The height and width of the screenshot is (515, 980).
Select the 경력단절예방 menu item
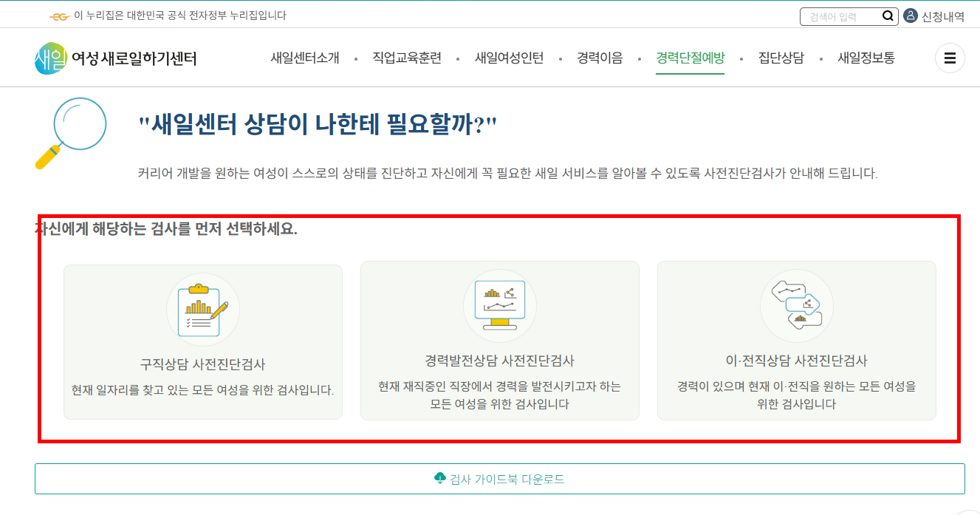[690, 58]
